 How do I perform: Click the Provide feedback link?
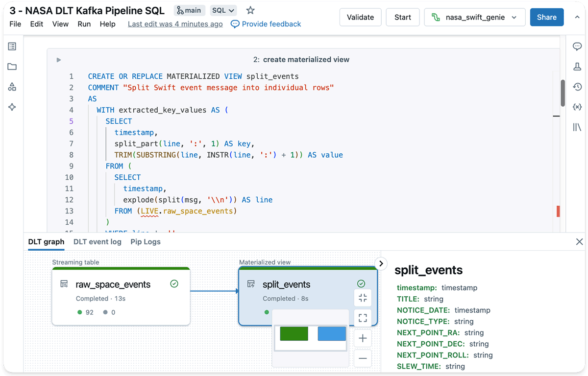(266, 24)
